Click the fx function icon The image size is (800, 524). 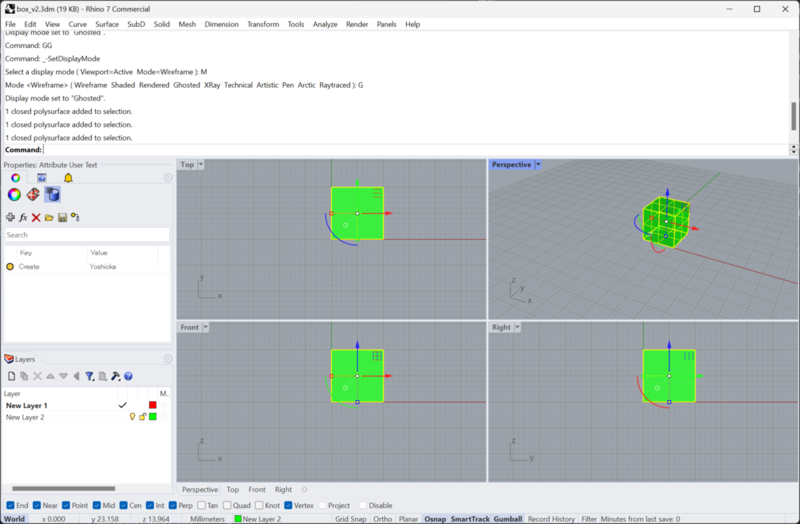(23, 217)
